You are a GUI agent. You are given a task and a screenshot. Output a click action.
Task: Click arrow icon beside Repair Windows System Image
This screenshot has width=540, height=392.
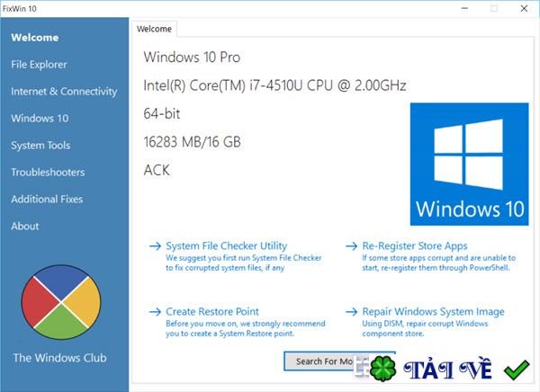351,312
